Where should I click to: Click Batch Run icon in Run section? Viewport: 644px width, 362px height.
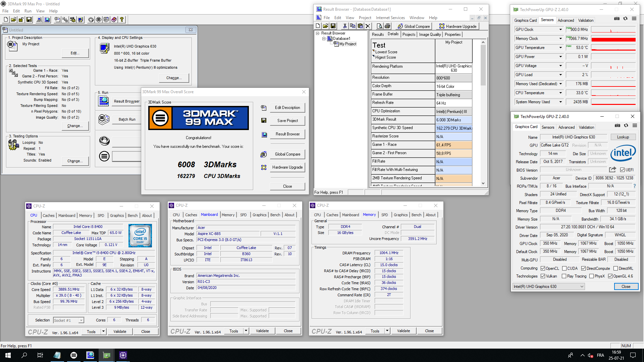104,119
